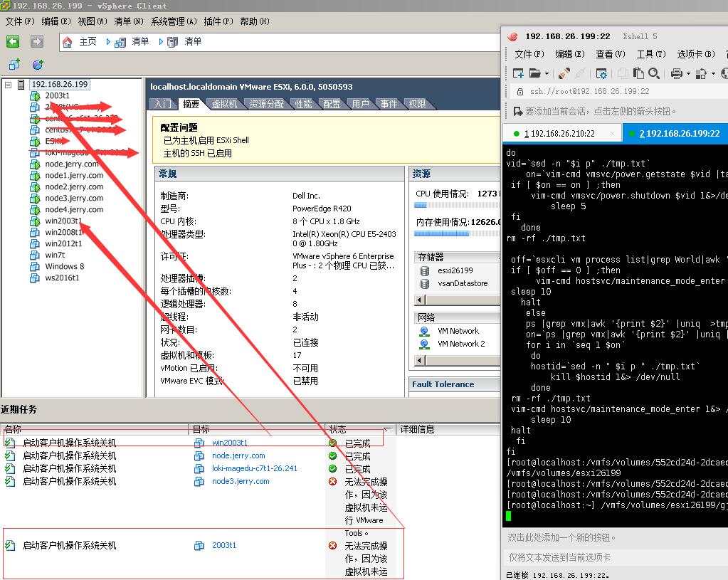The width and height of the screenshot is (728, 580).
Task: Click the host server icon beside 192.168.26.199
Action: pyautogui.click(x=21, y=85)
